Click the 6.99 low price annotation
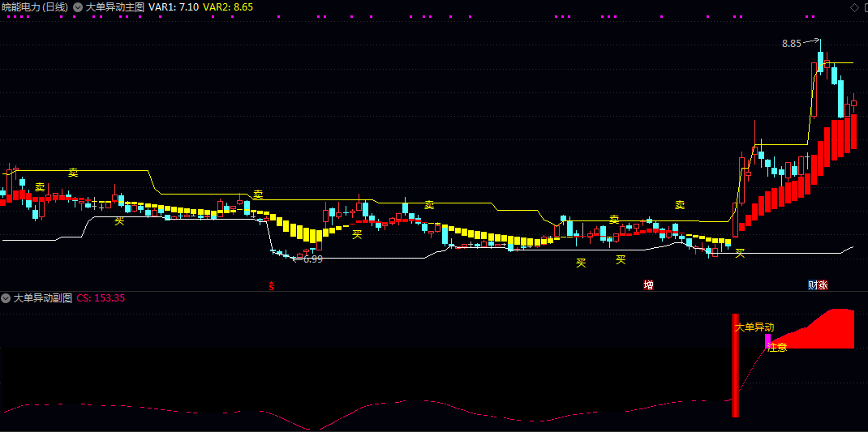This screenshot has height=432, width=868. [312, 259]
